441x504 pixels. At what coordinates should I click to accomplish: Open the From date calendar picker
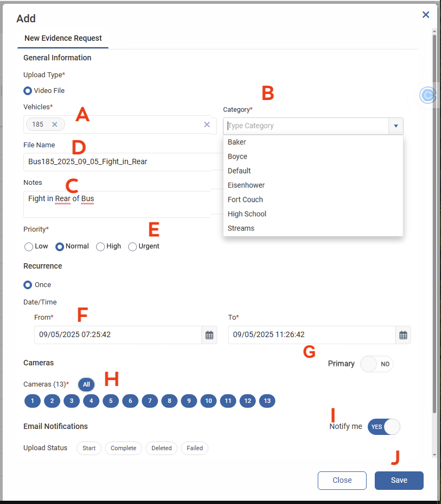pyautogui.click(x=209, y=335)
